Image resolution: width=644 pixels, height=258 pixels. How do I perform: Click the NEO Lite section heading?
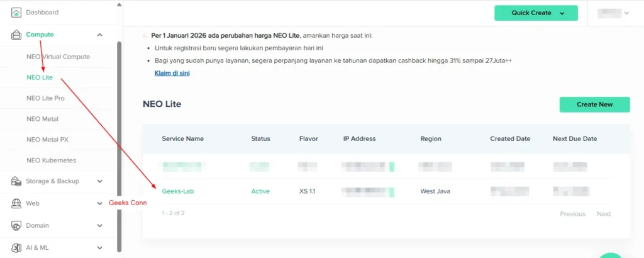[x=162, y=104]
